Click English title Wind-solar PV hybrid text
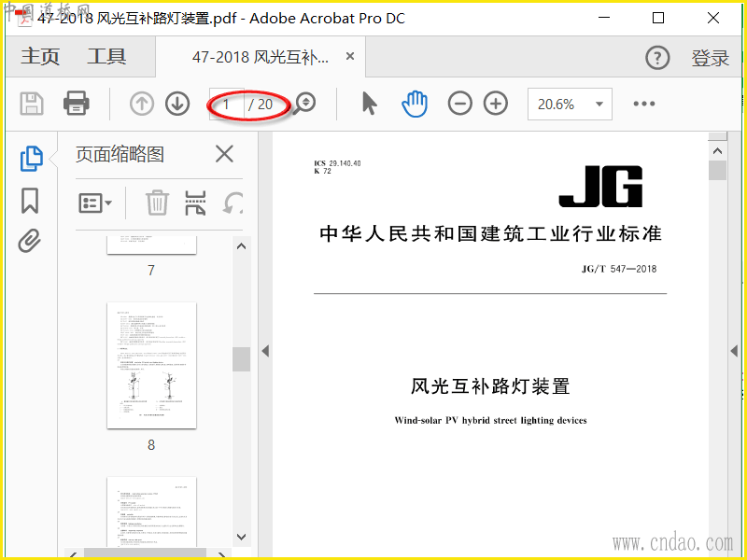This screenshot has height=560, width=747. pyautogui.click(x=490, y=421)
